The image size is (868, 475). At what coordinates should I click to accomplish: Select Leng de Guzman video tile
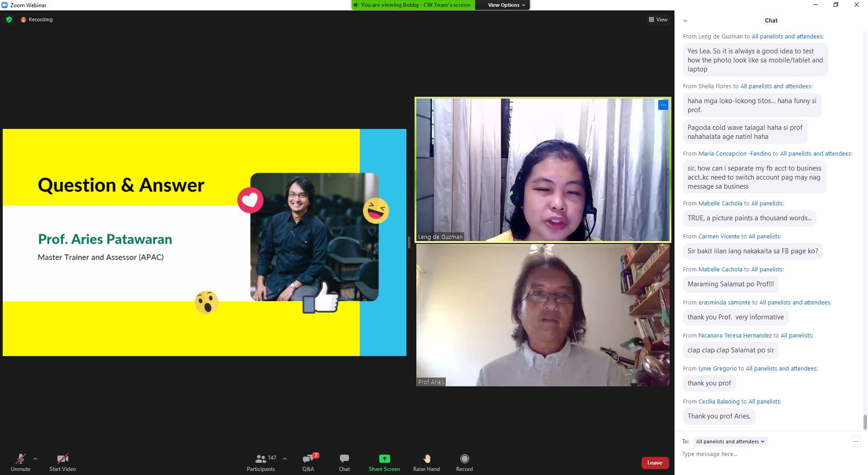pyautogui.click(x=542, y=170)
